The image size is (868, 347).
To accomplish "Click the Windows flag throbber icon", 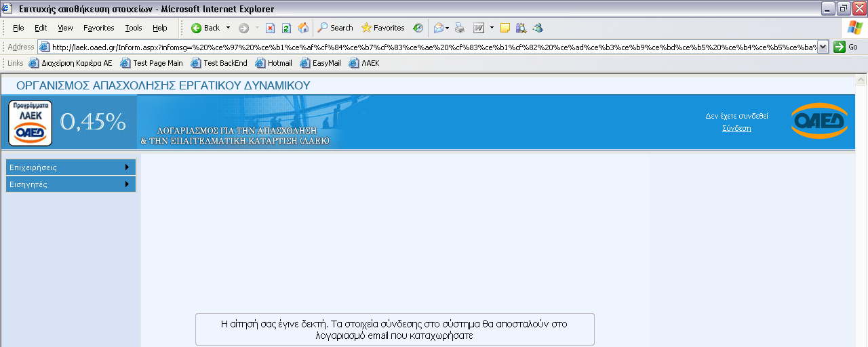I will click(854, 28).
